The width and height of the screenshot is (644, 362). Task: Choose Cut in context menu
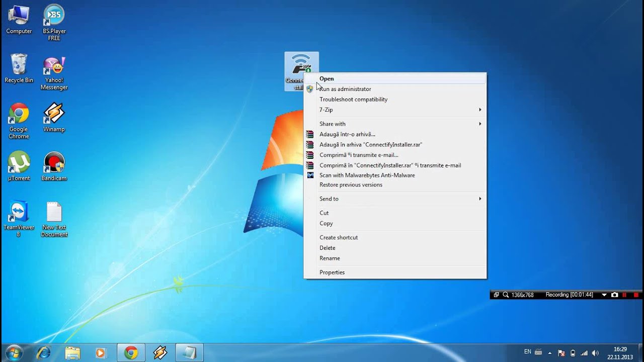coord(395,213)
